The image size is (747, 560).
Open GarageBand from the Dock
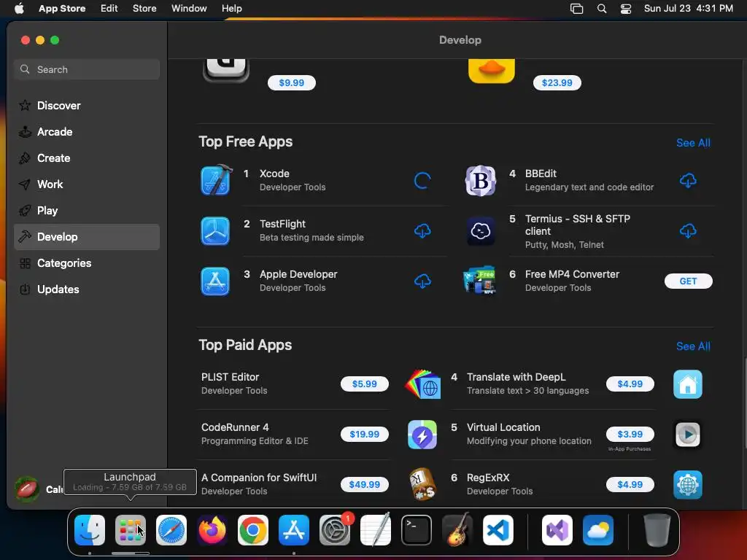pyautogui.click(x=457, y=530)
